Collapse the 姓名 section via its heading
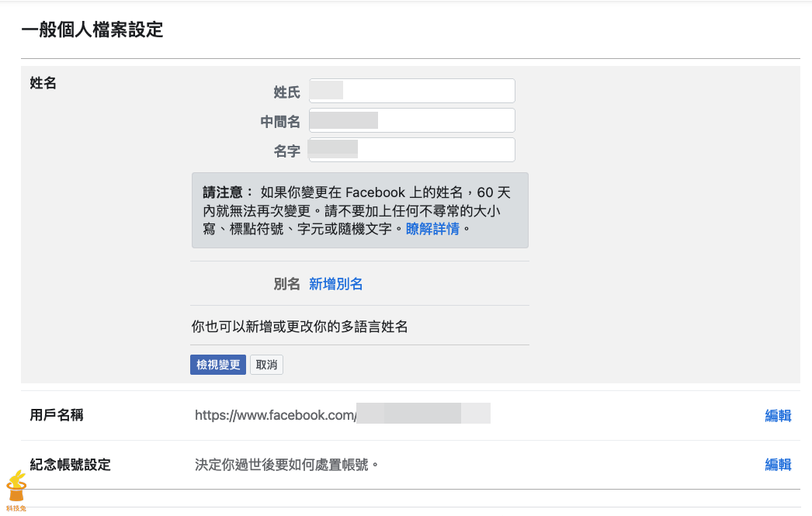The height and width of the screenshot is (516, 812). (x=43, y=83)
